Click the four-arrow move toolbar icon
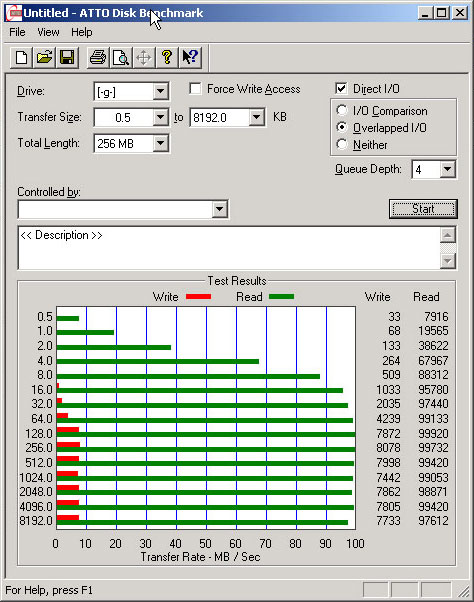474x602 pixels. point(144,58)
